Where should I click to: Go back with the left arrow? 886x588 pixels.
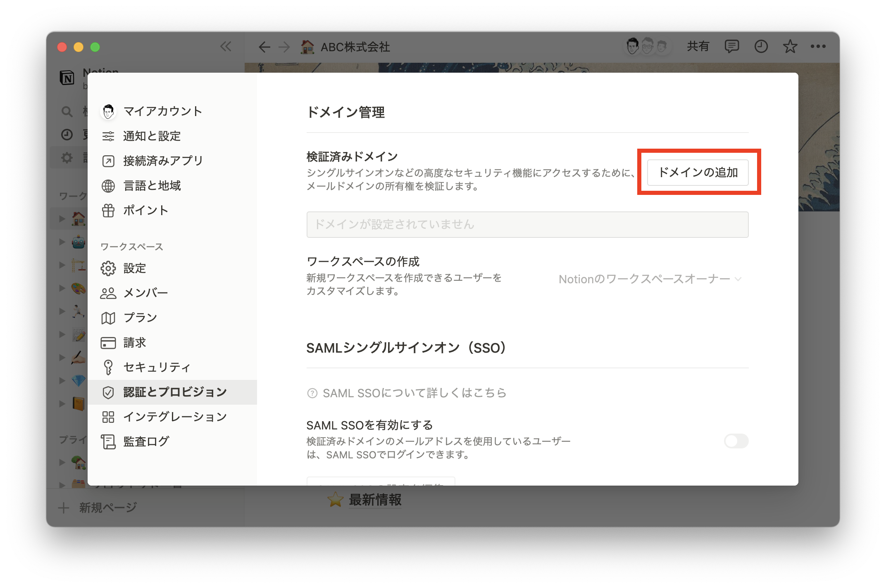coord(264,47)
